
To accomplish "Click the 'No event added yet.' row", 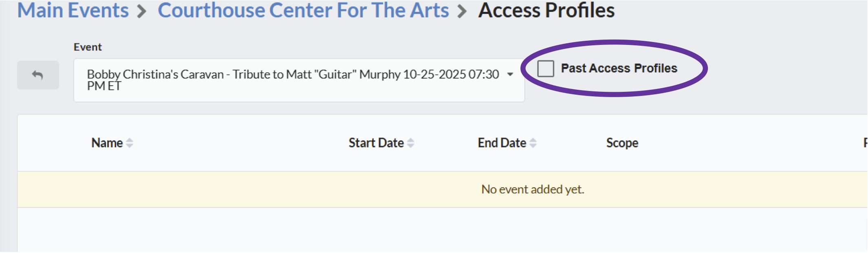I will point(443,189).
